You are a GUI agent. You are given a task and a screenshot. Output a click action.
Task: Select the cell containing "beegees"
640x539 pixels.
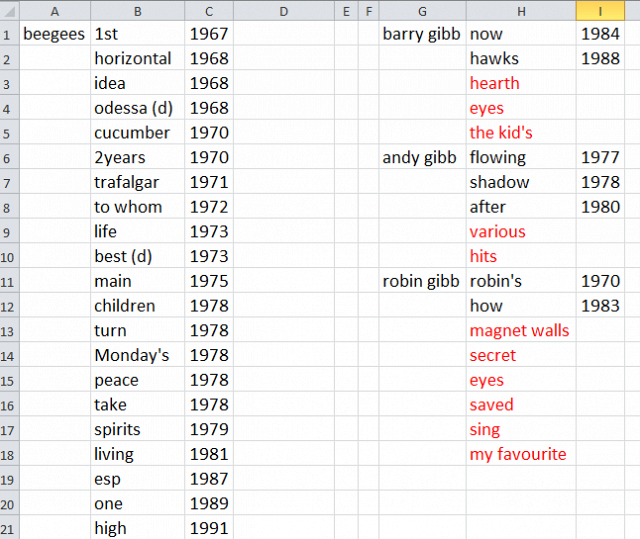pos(54,34)
